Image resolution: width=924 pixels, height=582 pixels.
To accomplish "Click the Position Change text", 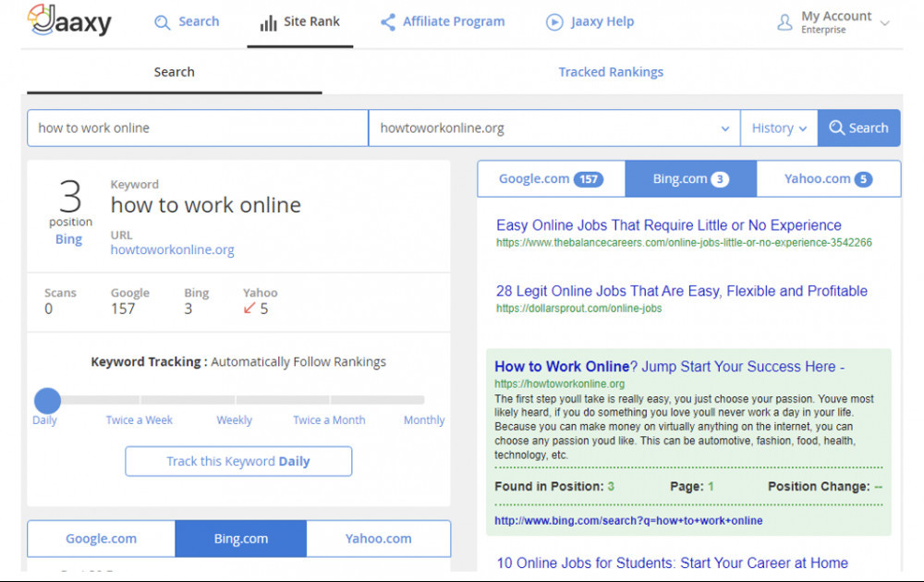I will (x=825, y=487).
